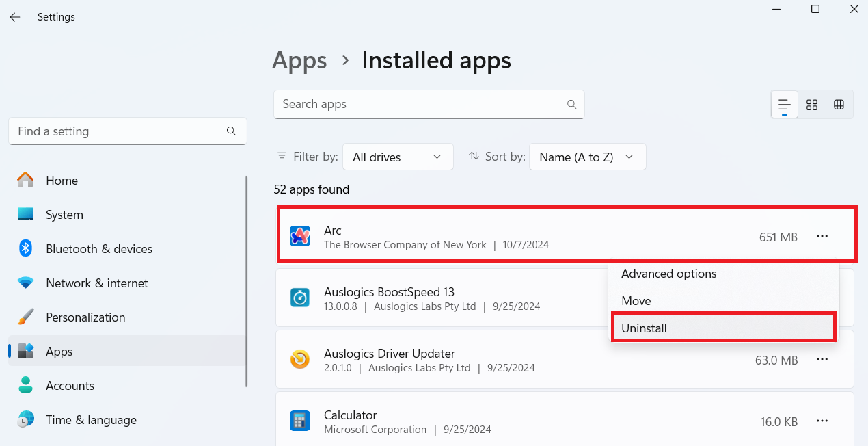This screenshot has height=446, width=868.
Task: Click The Browser Company of New York publisher
Action: (x=405, y=245)
